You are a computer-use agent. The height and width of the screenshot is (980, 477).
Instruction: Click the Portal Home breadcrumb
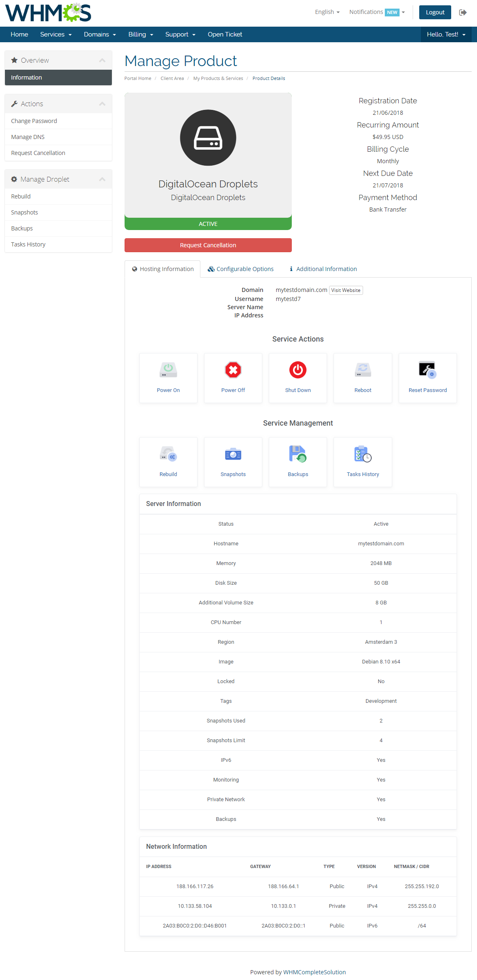pyautogui.click(x=138, y=78)
